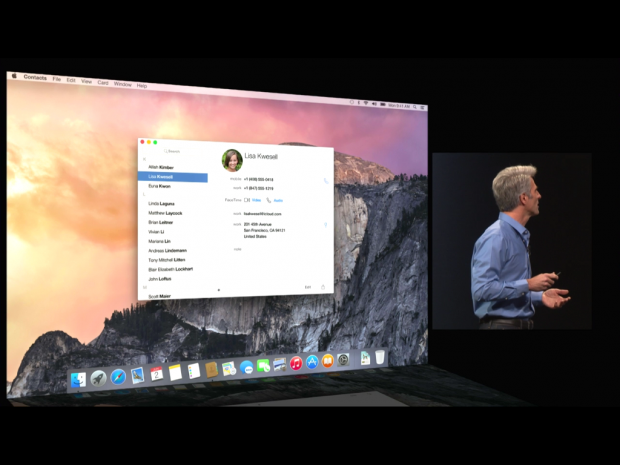Call mobile number using phone icon
The height and width of the screenshot is (465, 620).
point(326,181)
